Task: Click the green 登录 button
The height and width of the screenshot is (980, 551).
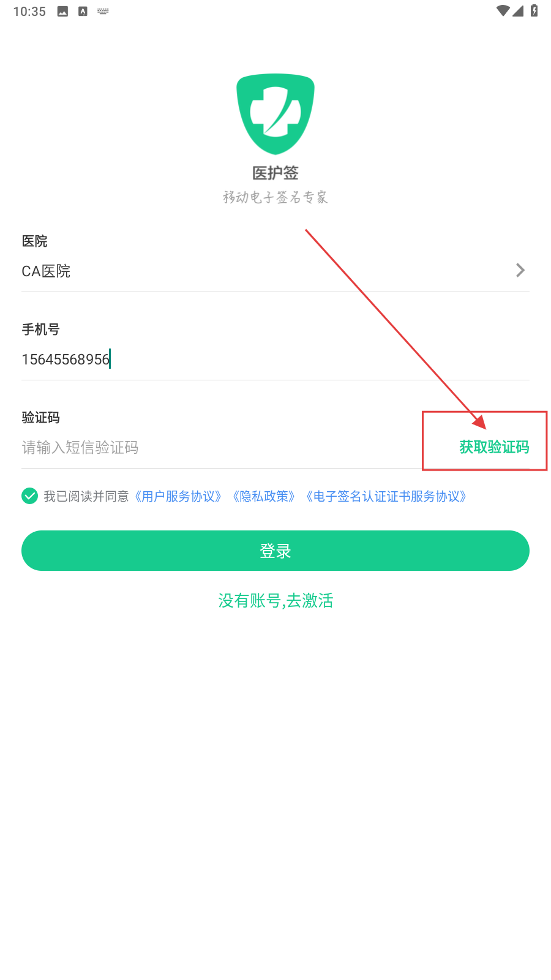Action: [275, 551]
